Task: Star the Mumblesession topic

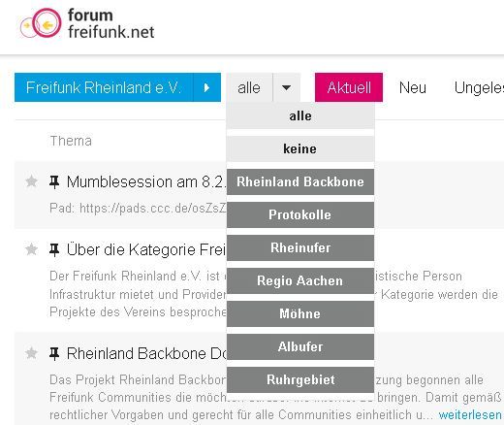Action: (31, 181)
